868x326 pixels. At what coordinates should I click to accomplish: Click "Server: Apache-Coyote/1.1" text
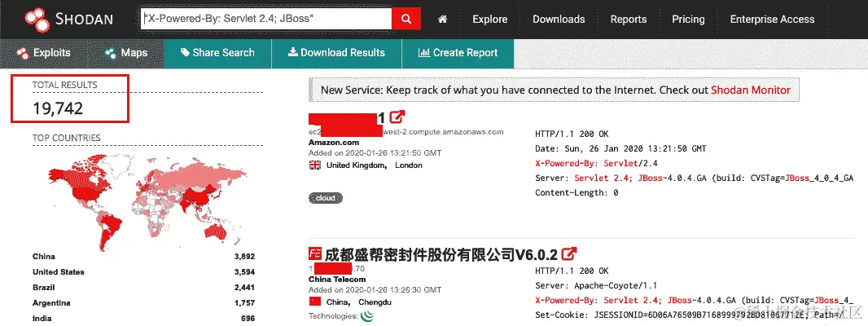click(x=596, y=286)
